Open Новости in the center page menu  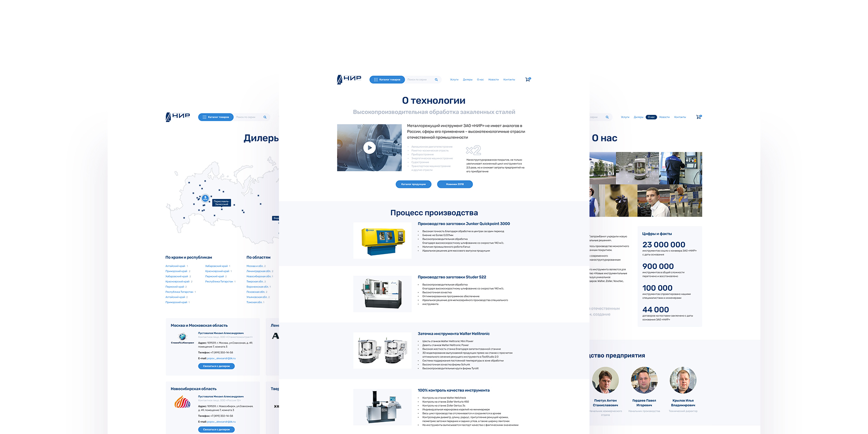tap(494, 80)
